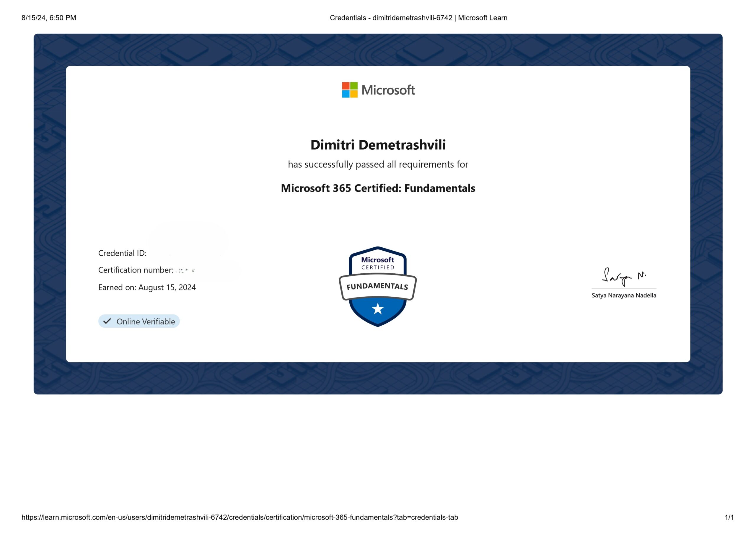Click the Certification number label
756x534 pixels.
point(135,270)
